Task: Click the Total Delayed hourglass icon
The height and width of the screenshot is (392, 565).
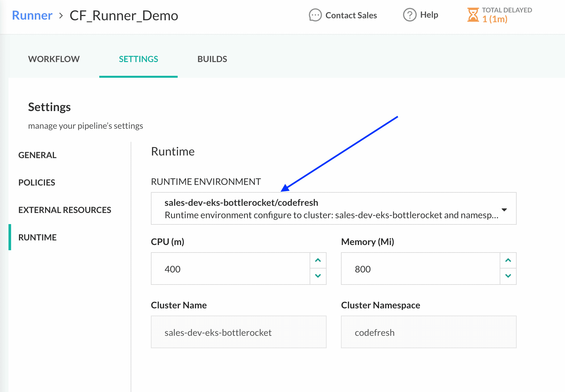Action: click(473, 15)
